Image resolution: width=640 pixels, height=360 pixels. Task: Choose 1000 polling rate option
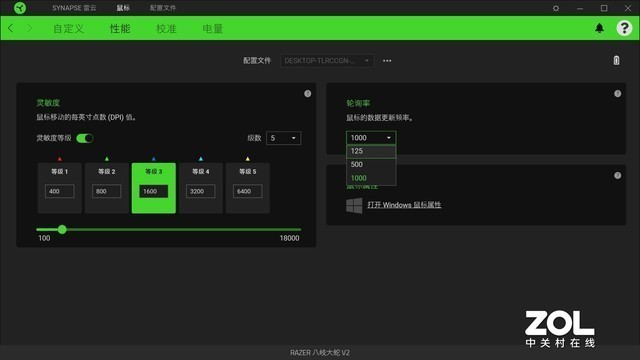click(371, 178)
